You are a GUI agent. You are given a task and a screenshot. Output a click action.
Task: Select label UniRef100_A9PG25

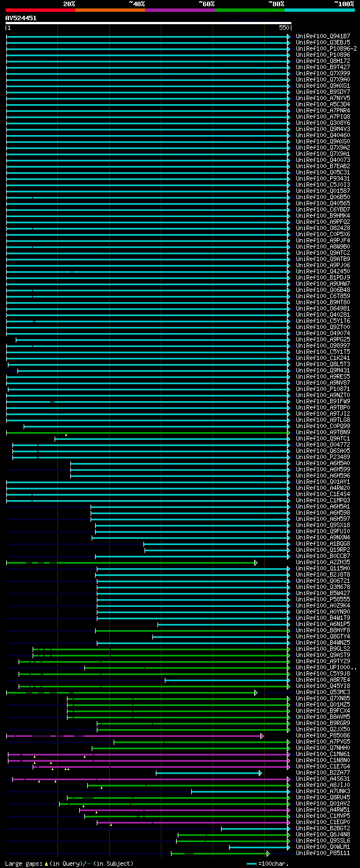[x=323, y=339]
